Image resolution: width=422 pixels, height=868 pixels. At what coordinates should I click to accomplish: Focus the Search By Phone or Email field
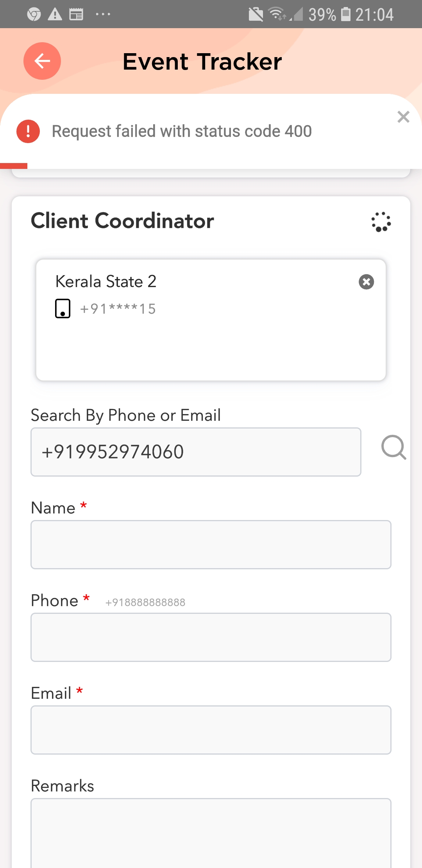click(196, 452)
